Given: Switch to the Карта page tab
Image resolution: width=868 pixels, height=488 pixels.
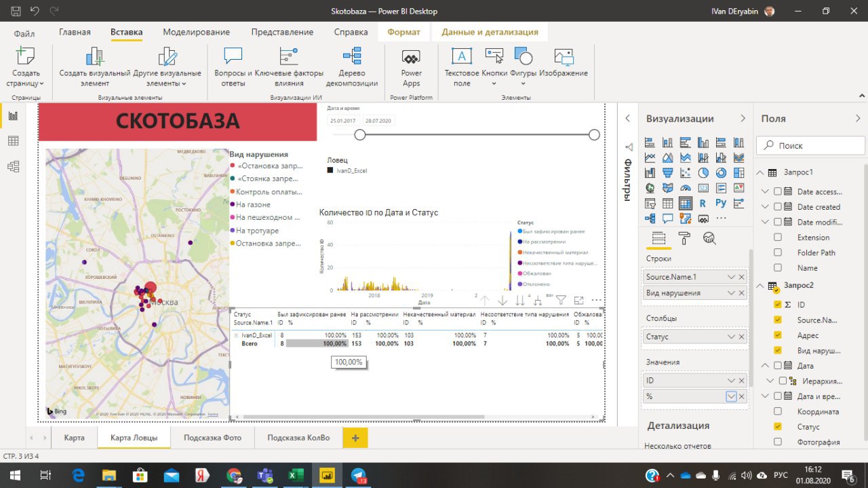Looking at the screenshot, I should click(x=75, y=438).
